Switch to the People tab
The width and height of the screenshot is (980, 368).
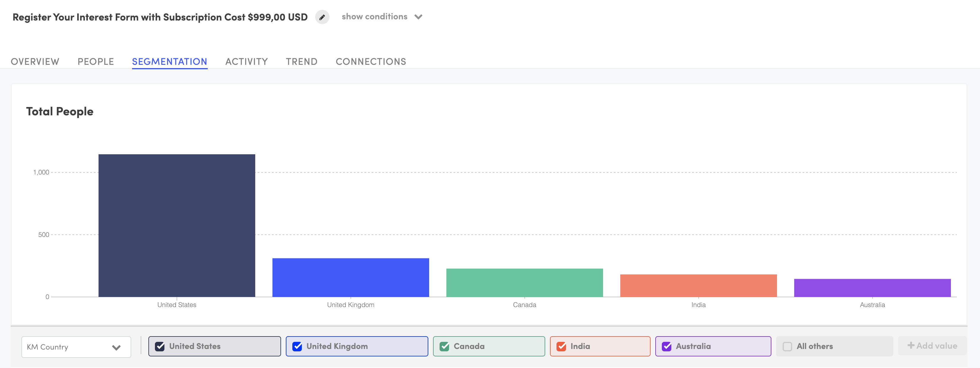pyautogui.click(x=96, y=61)
